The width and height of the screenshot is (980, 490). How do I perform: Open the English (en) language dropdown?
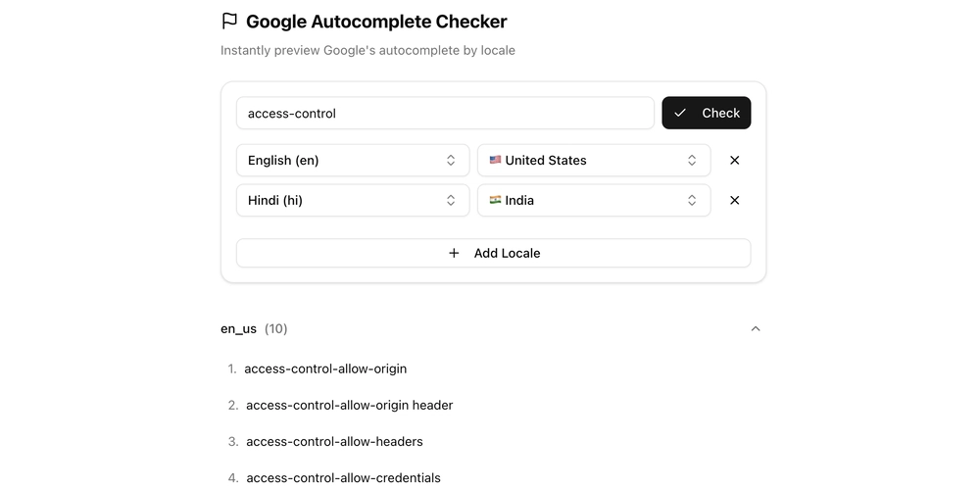[x=353, y=160]
